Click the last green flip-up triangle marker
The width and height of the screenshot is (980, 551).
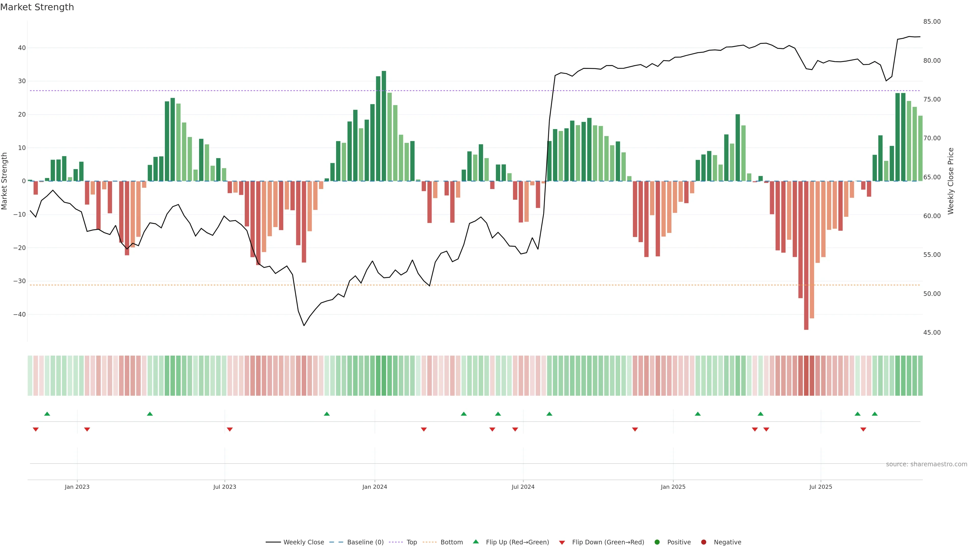tap(875, 414)
